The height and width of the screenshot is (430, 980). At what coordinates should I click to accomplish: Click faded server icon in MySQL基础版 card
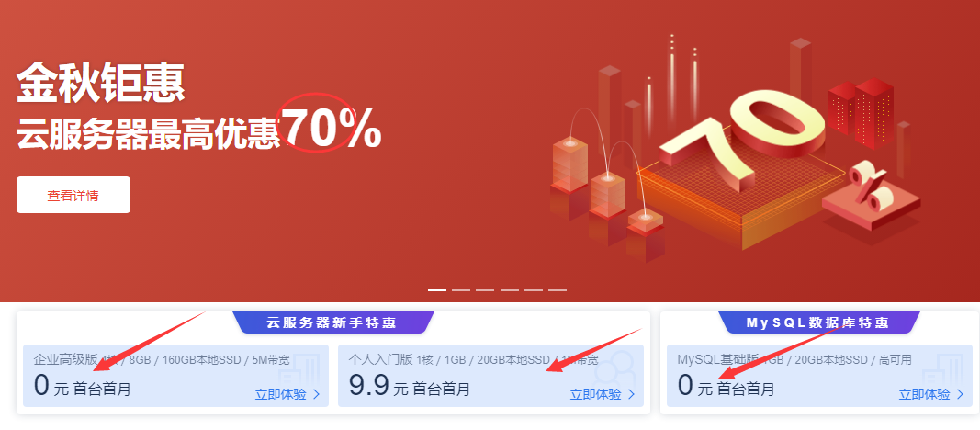[943, 368]
